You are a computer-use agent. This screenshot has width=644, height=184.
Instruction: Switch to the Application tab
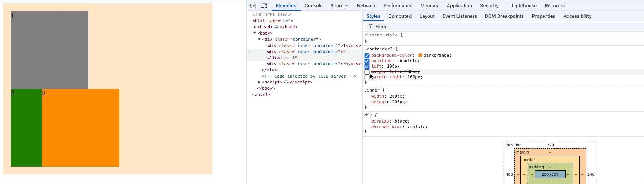coord(459,6)
